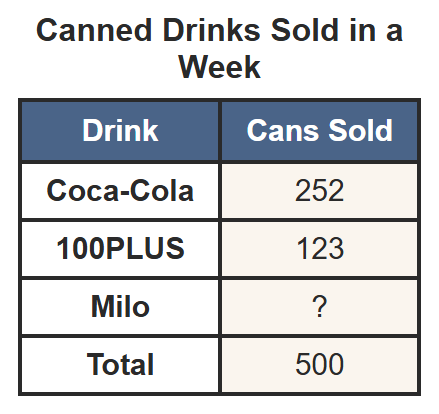Select the Drink column header
The height and width of the screenshot is (414, 439).
click(120, 131)
